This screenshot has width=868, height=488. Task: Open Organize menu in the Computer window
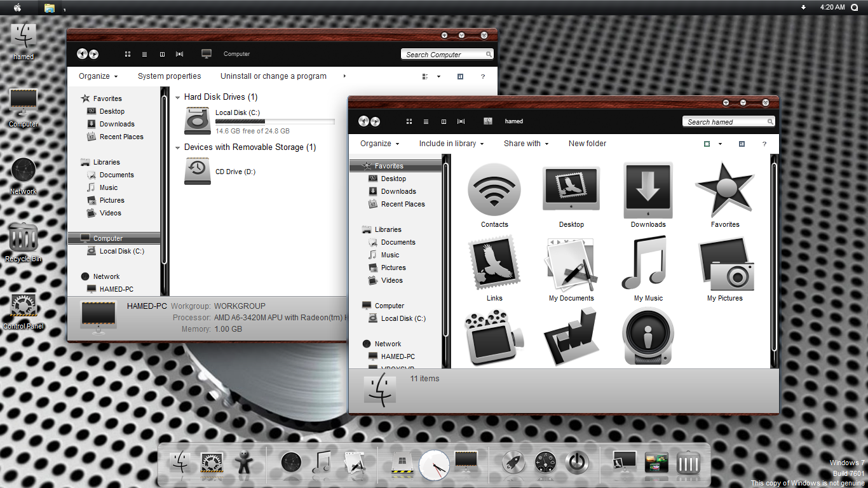(98, 76)
